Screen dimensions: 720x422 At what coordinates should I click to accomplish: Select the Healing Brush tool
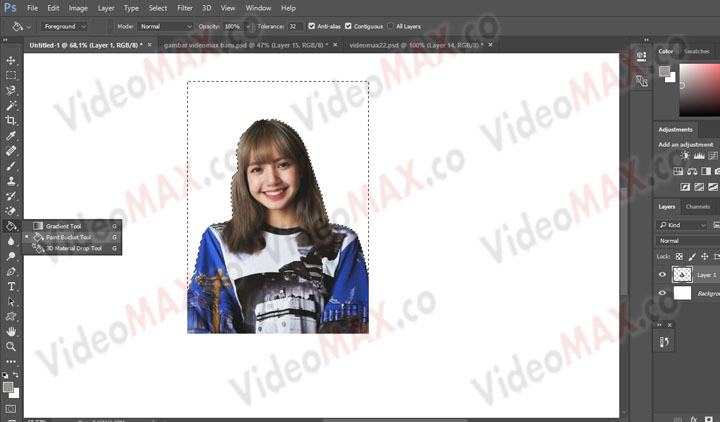coord(11,151)
